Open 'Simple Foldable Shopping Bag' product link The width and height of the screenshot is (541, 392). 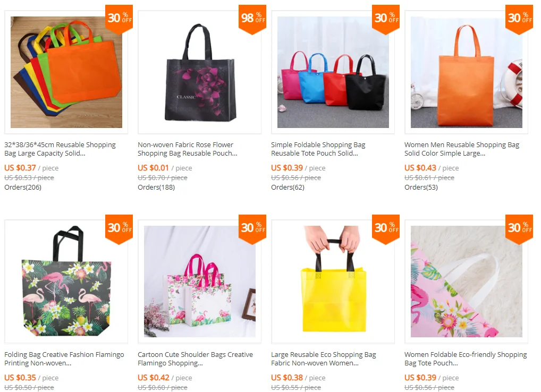click(x=318, y=149)
